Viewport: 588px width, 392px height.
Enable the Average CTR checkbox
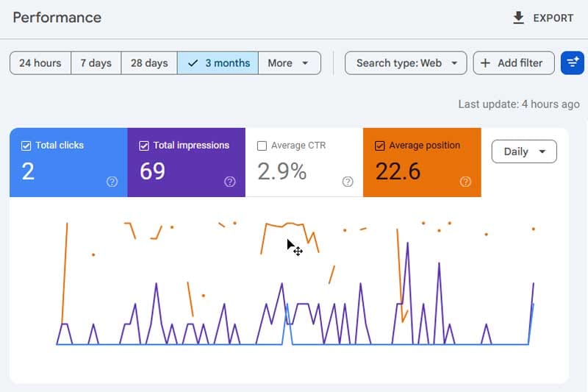[x=262, y=146]
